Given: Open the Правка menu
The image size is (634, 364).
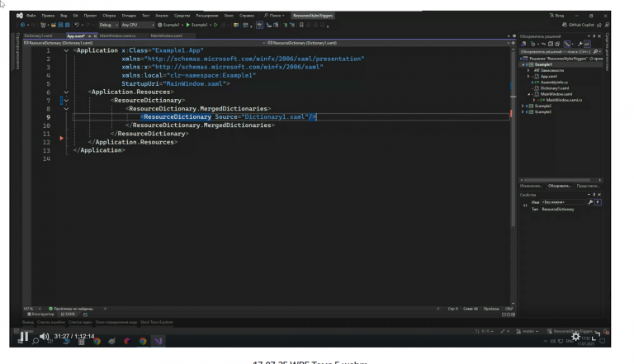Looking at the screenshot, I should pos(48,16).
